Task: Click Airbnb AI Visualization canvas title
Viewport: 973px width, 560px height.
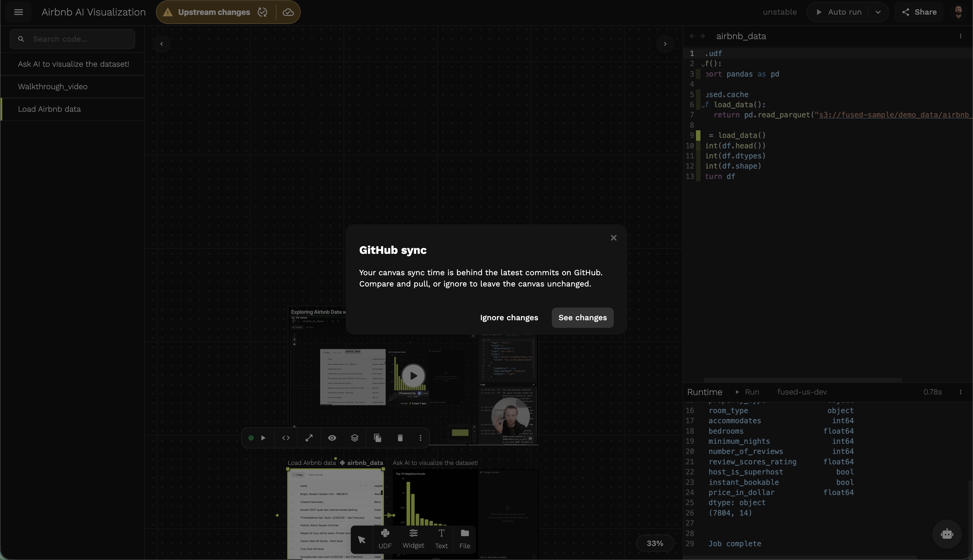Action: 93,12
